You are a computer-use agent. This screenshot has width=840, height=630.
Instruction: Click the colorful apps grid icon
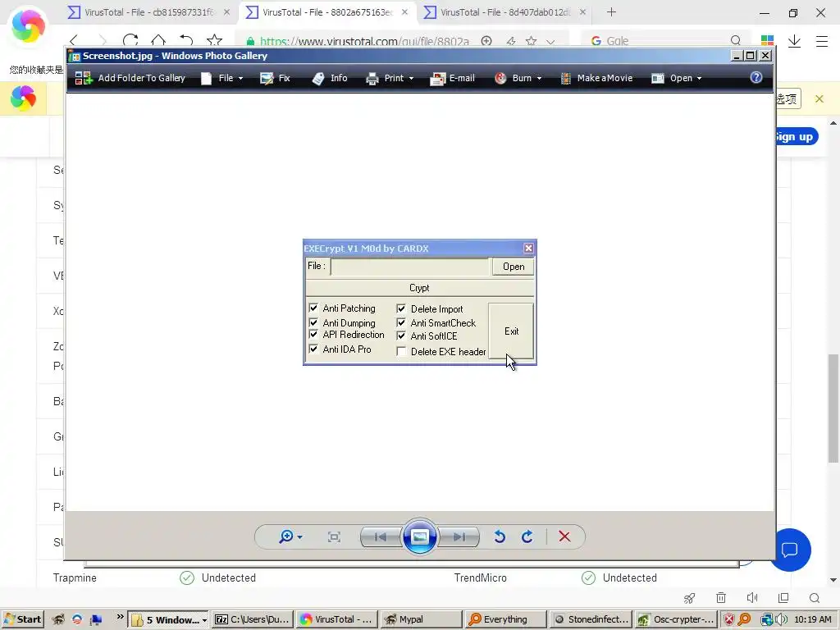click(767, 41)
